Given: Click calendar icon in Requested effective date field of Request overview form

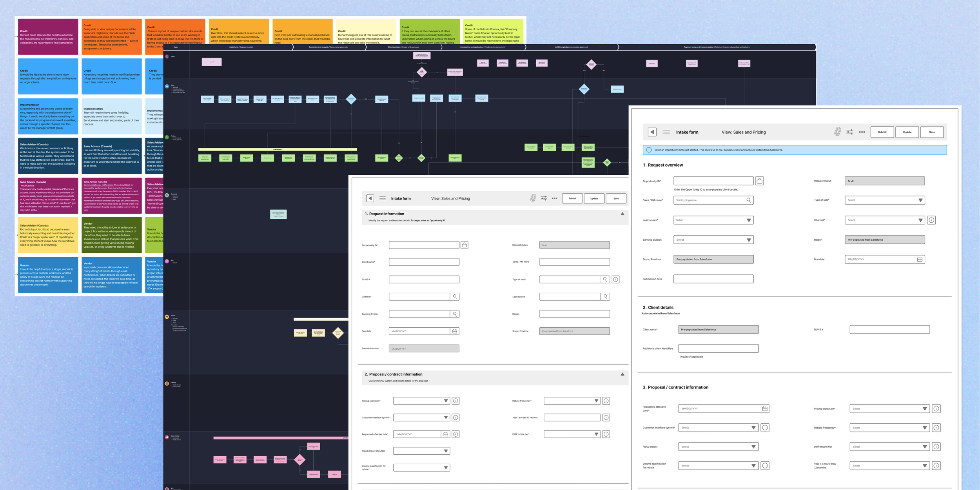Looking at the screenshot, I should 764,408.
